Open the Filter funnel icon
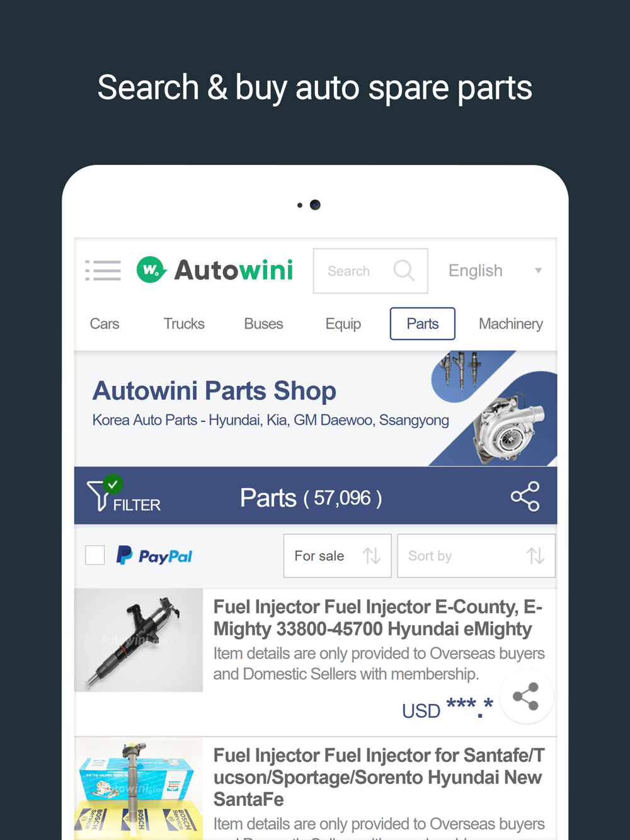The image size is (630, 840). [100, 495]
